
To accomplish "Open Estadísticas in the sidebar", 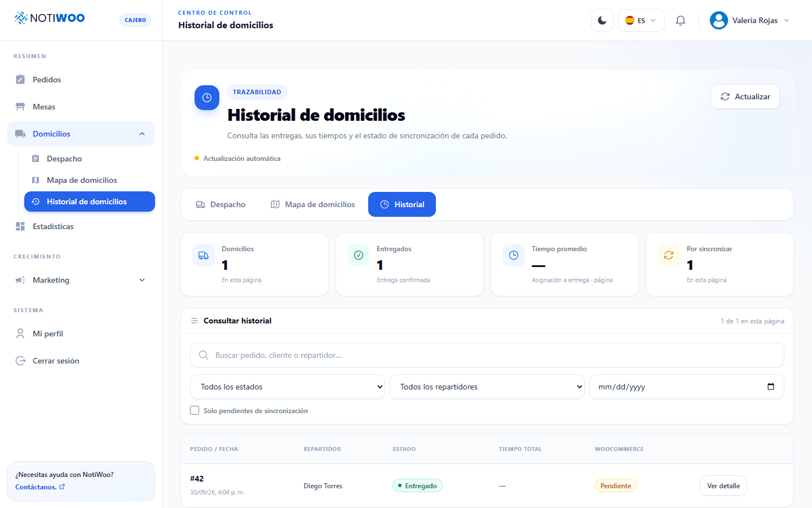I will point(81,226).
